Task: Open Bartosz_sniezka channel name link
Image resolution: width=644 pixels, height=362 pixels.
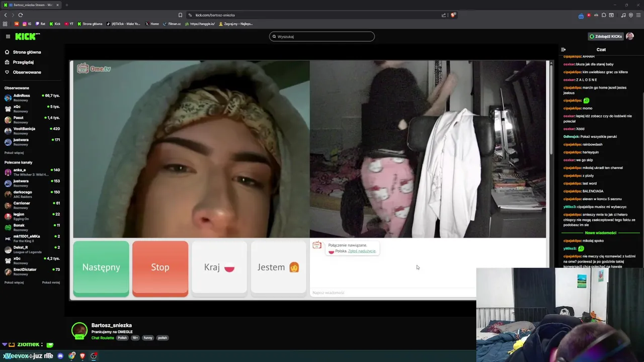Action: point(111,325)
